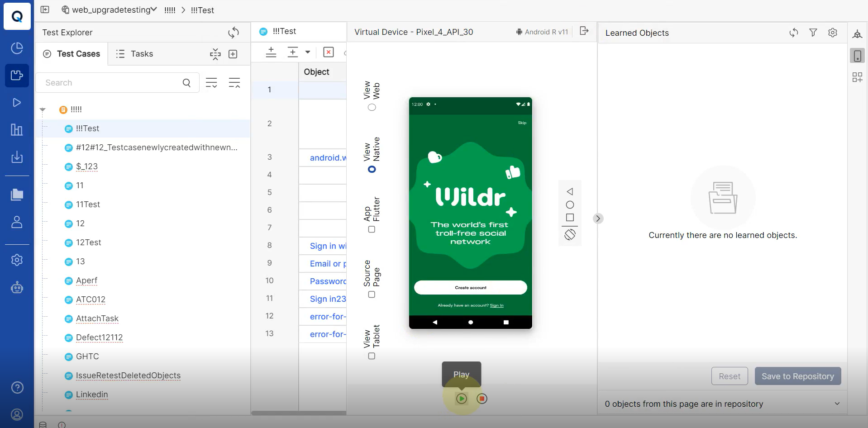
Task: Click the Play button below the device
Action: coord(461,399)
